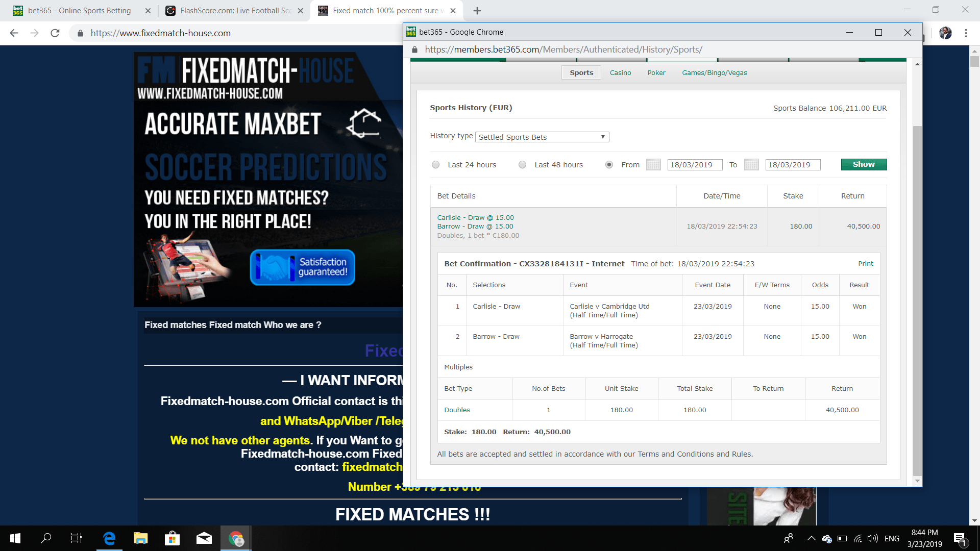Open Windows Start menu
The image size is (980, 551).
(15, 538)
